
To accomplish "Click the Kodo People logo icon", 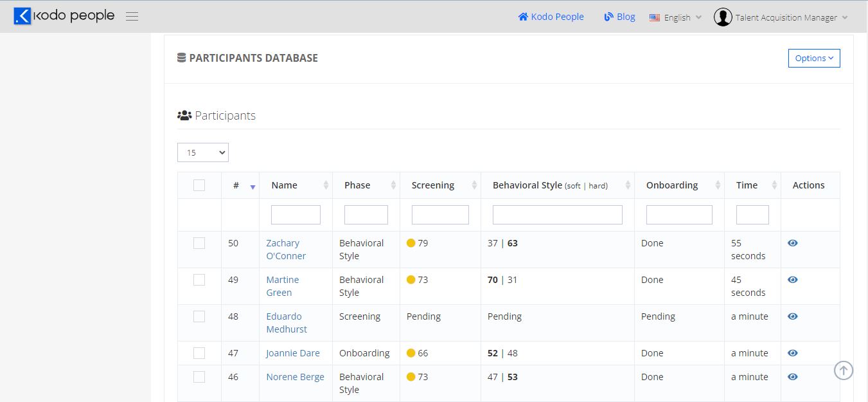I will [x=21, y=15].
